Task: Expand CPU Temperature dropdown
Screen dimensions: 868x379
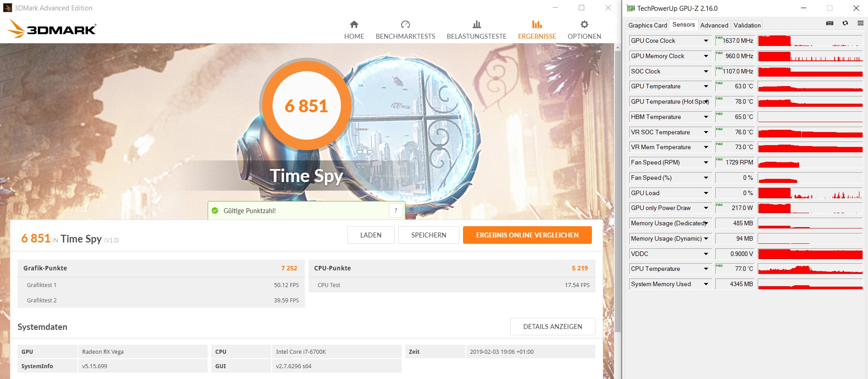Action: (706, 269)
